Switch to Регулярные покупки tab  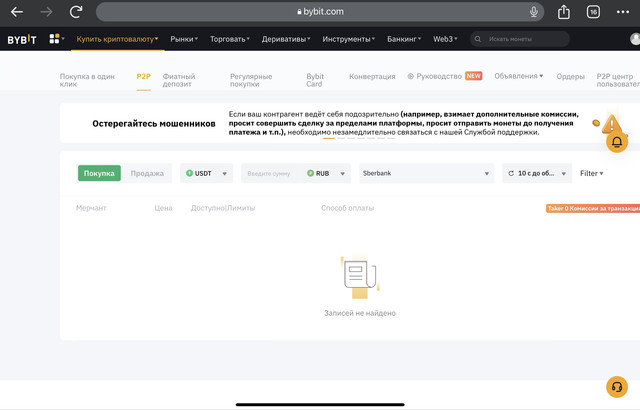click(251, 80)
